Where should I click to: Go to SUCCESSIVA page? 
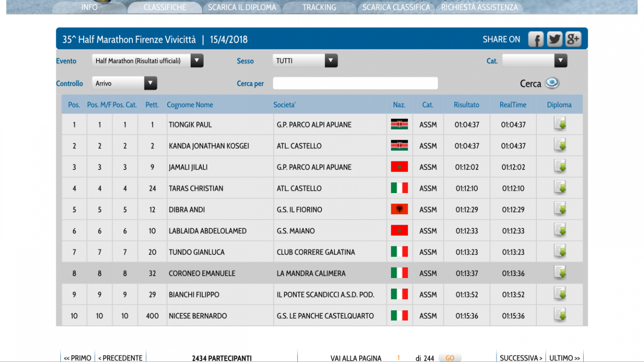coord(521,358)
